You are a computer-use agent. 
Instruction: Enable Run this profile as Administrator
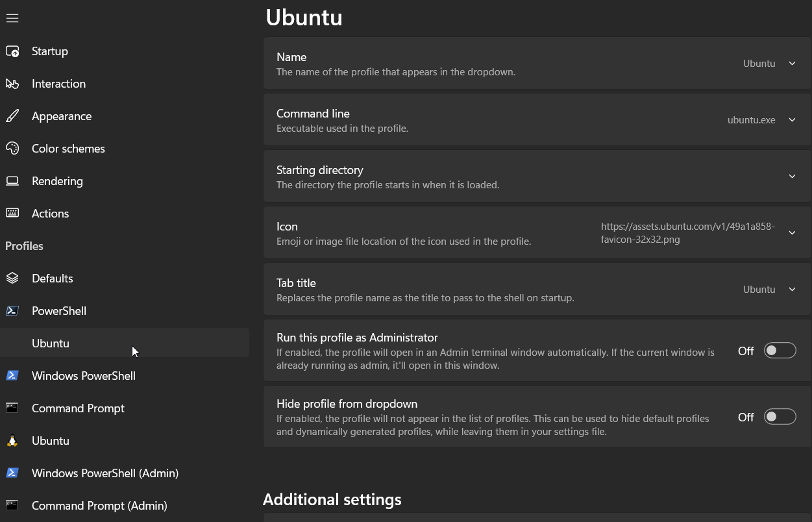click(x=780, y=351)
